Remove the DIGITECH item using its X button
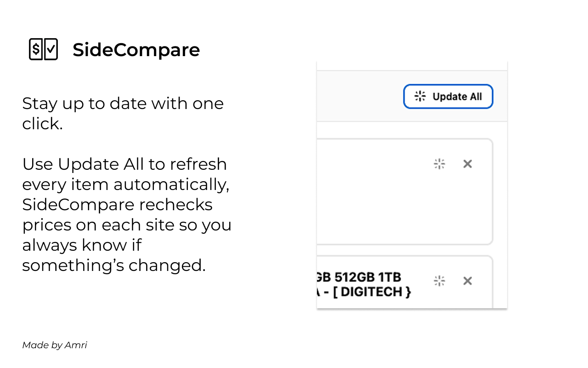This screenshot has width=588, height=368. click(467, 281)
